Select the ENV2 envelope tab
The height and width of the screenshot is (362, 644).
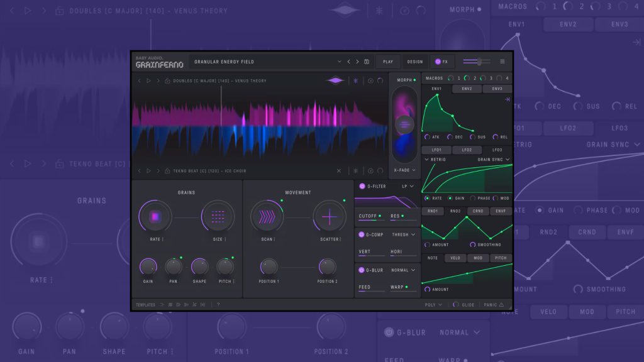click(x=465, y=89)
